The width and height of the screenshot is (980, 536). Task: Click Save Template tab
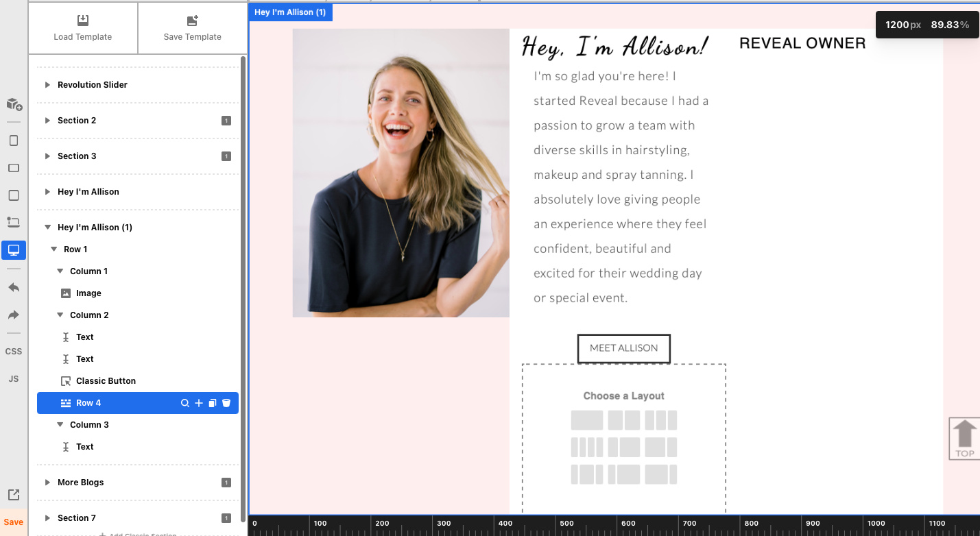[193, 28]
